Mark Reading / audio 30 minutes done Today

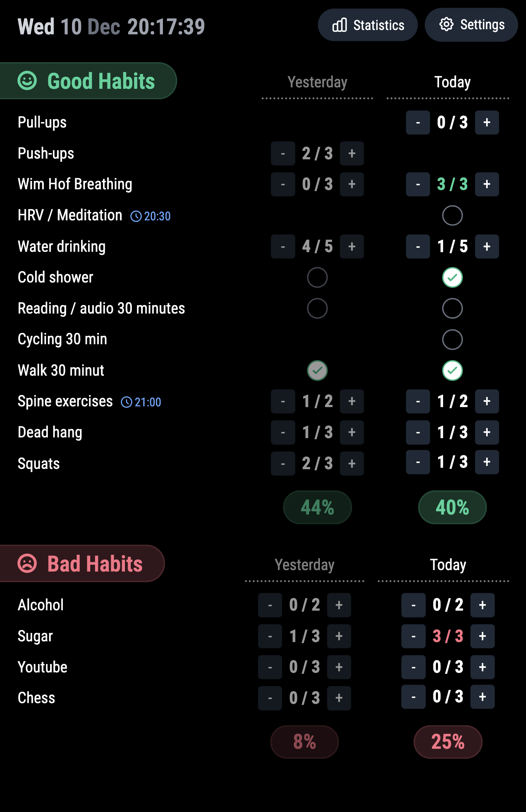452,308
